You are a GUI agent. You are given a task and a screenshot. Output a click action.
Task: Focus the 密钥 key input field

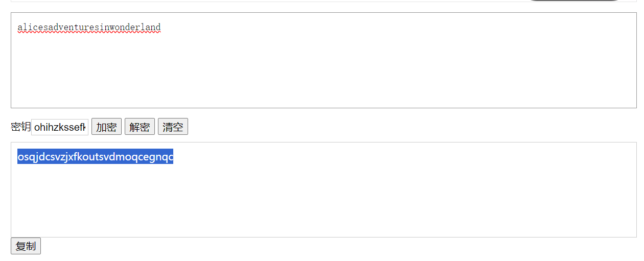[60, 127]
